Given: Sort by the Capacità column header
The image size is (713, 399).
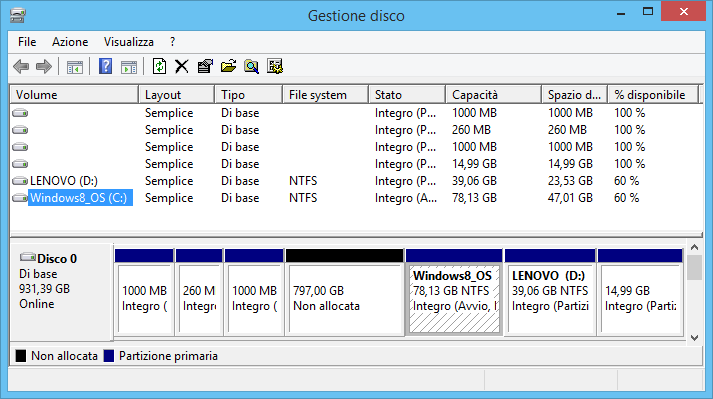Looking at the screenshot, I should pyautogui.click(x=494, y=95).
